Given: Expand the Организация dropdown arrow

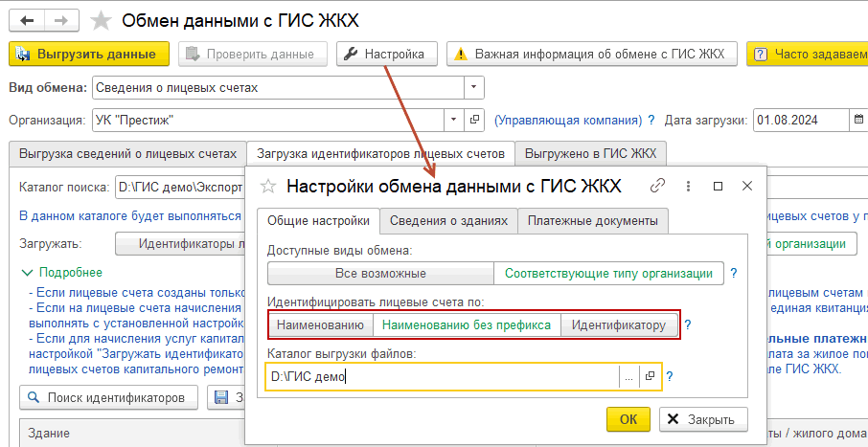Looking at the screenshot, I should click(454, 120).
